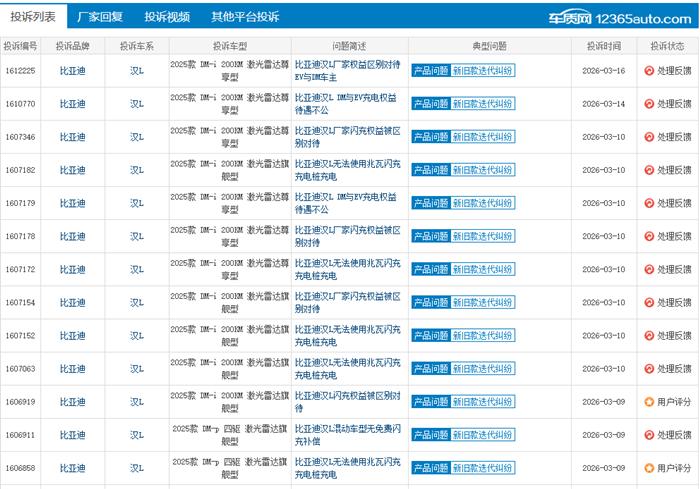The width and height of the screenshot is (700, 489).
Task: Click orange 用户评分 star icon for complaint 1606919
Action: (x=648, y=402)
